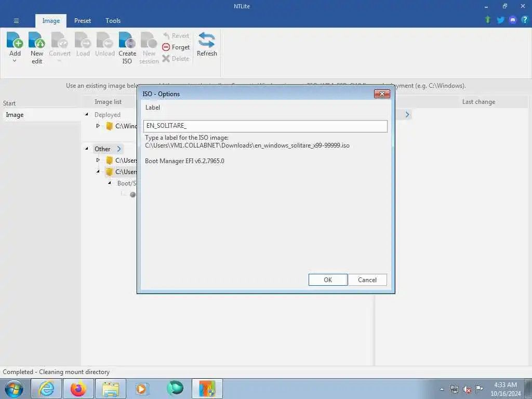Collapse the Other group
Image resolution: width=532 pixels, height=399 pixels.
click(87, 149)
